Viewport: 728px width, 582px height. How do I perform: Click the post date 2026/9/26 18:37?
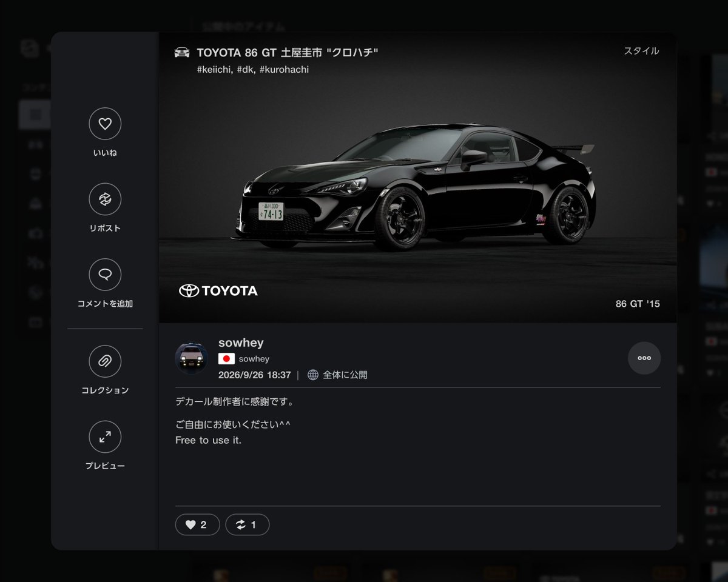coord(254,375)
